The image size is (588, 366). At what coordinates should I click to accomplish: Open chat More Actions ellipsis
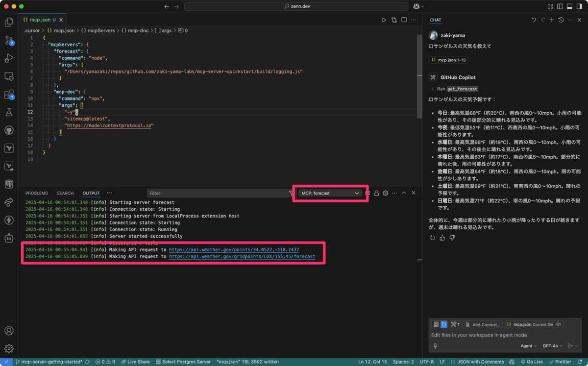tap(570, 20)
